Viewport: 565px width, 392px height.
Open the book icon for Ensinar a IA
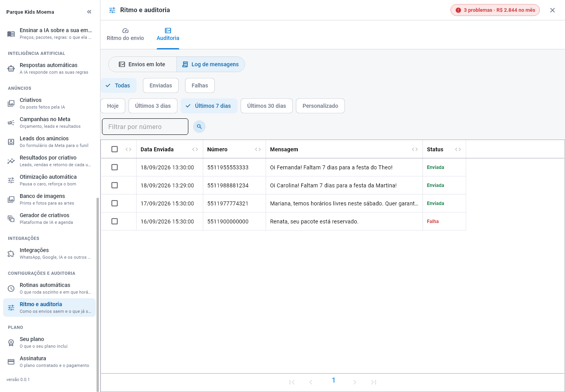(11, 34)
